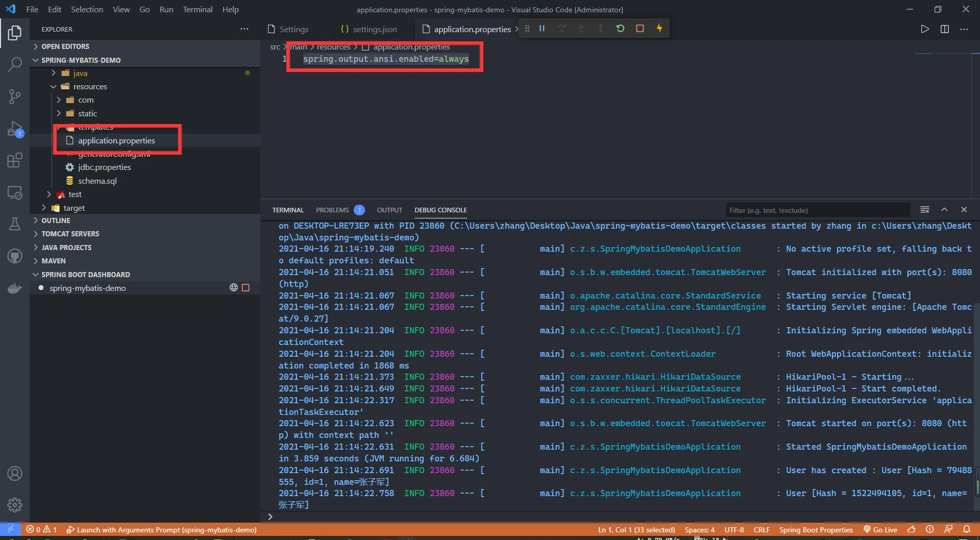Toggle word wrap in the debug console
The width and height of the screenshot is (980, 540).
[924, 210]
